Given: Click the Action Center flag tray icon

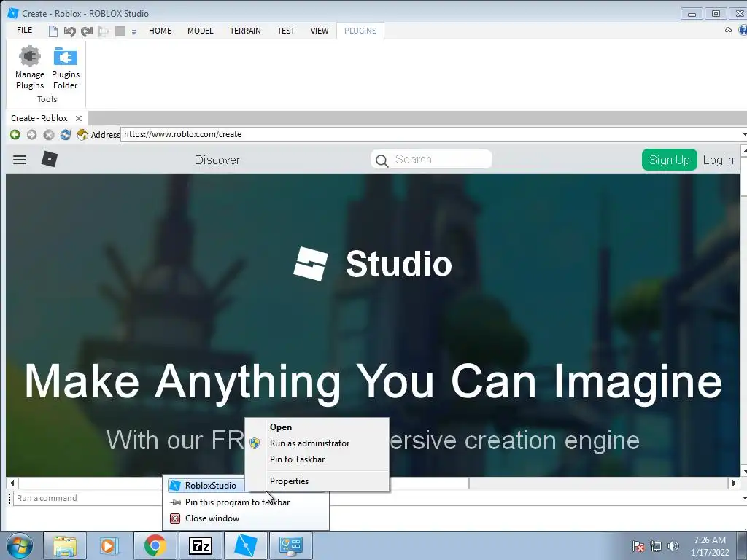Looking at the screenshot, I should coord(638,546).
